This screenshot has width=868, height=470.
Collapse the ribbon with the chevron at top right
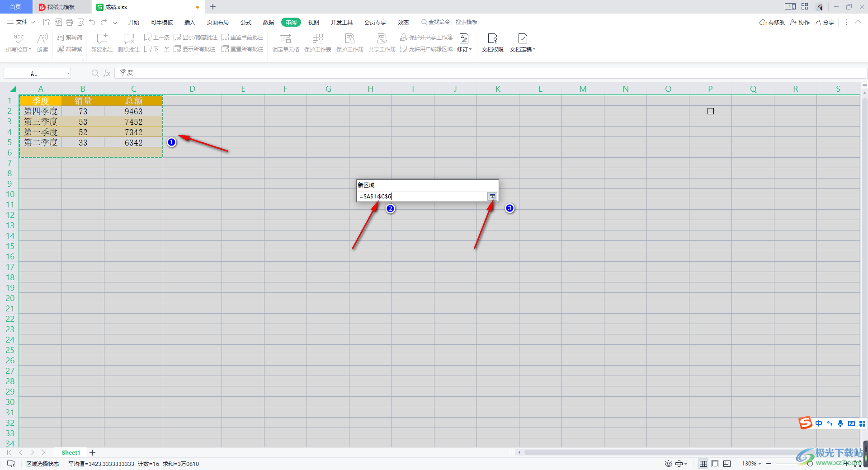point(858,22)
